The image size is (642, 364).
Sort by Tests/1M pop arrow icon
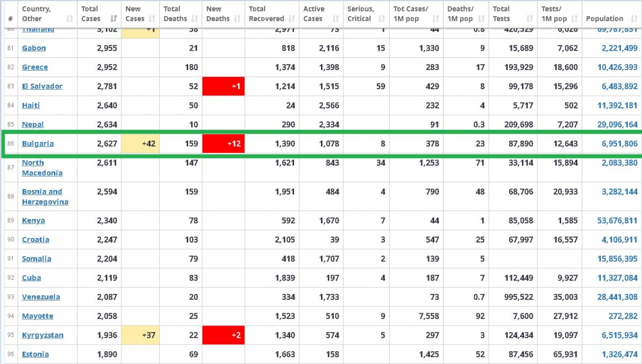pos(575,19)
